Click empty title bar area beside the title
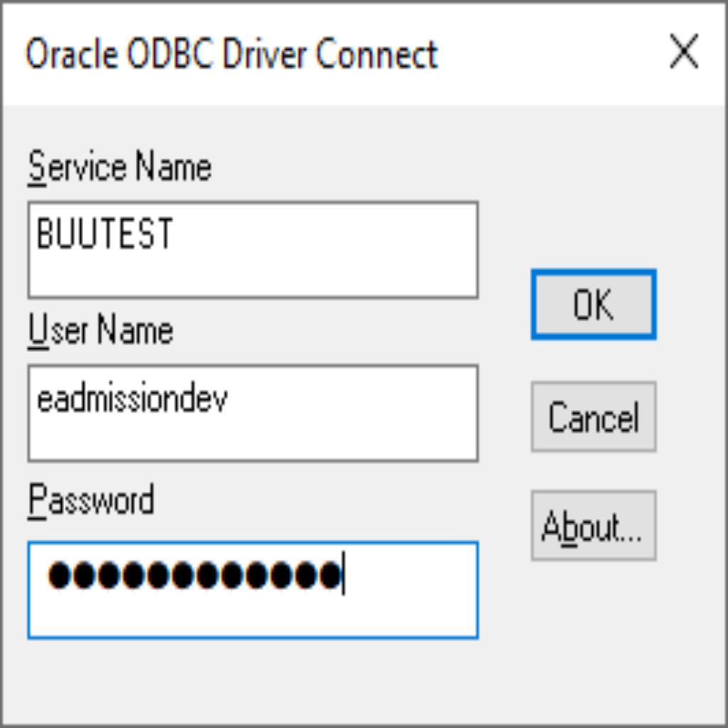The width and height of the screenshot is (728, 728). click(x=547, y=54)
